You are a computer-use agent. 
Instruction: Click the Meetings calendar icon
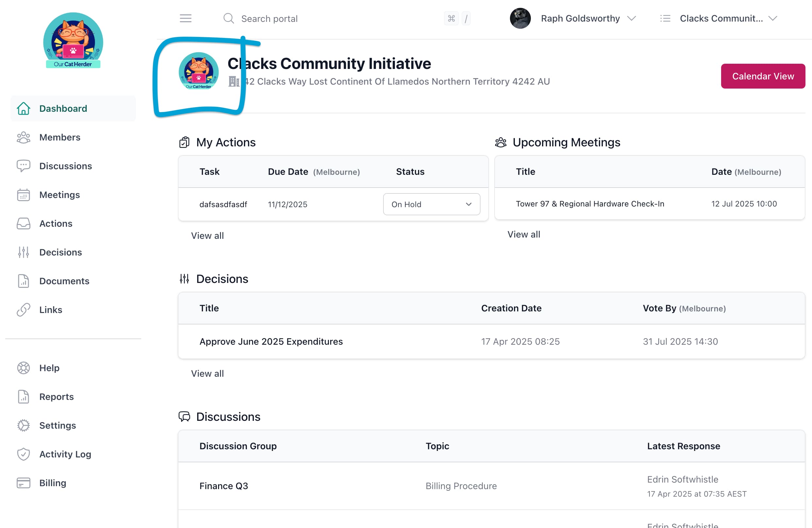click(23, 195)
